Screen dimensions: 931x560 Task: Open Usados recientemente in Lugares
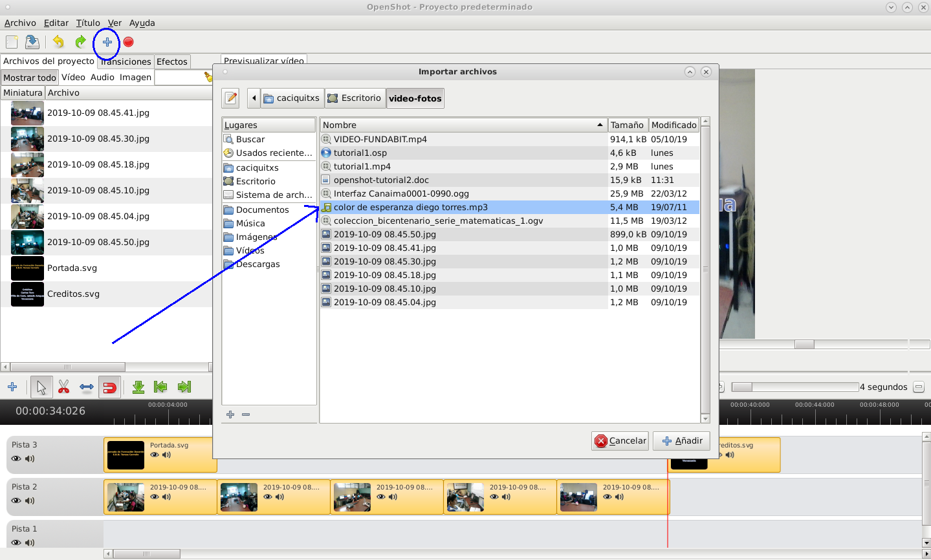(269, 153)
